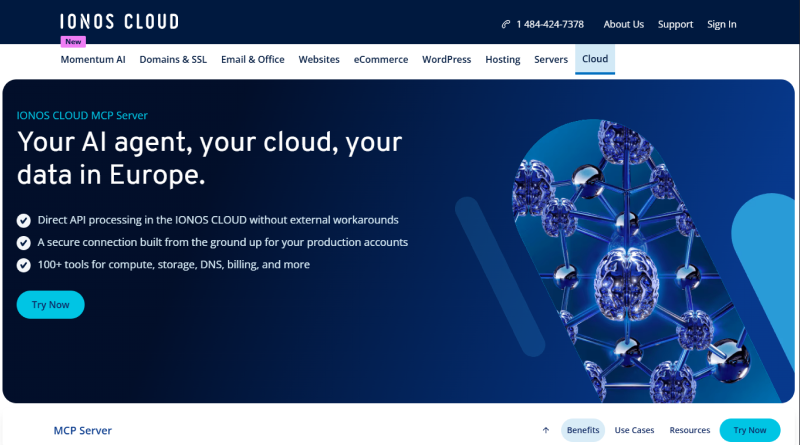The width and height of the screenshot is (800, 445).
Task: Click the headline 'Your AI agent, your cloud'
Action: 209,158
